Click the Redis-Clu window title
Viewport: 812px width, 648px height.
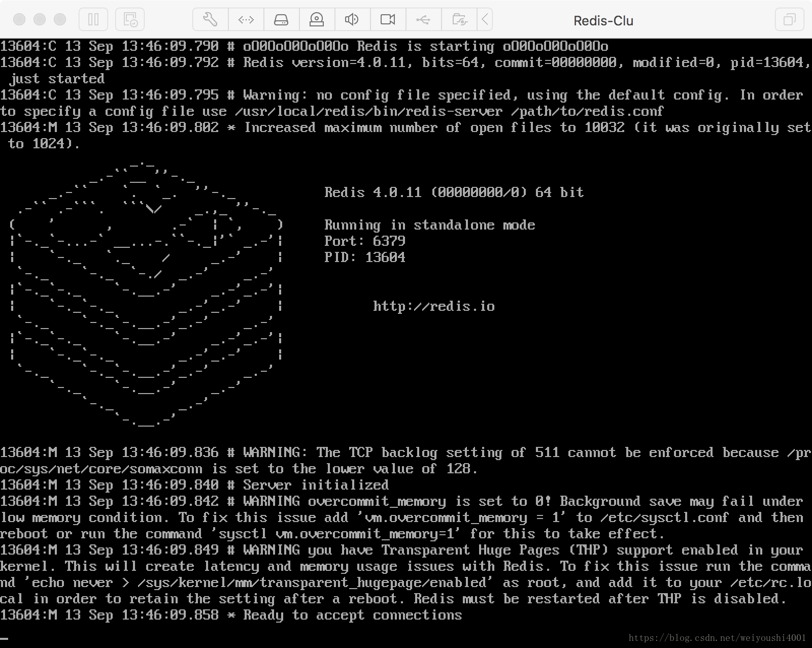[603, 21]
